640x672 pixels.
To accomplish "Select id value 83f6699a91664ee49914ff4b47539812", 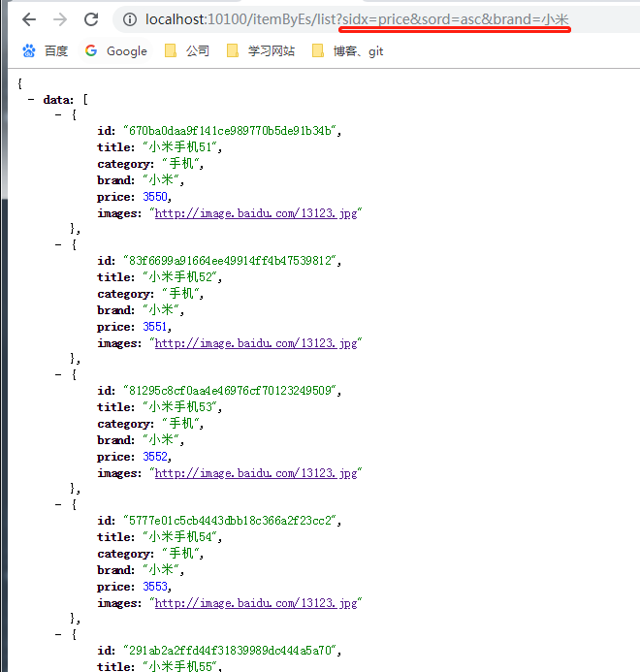I will (230, 261).
